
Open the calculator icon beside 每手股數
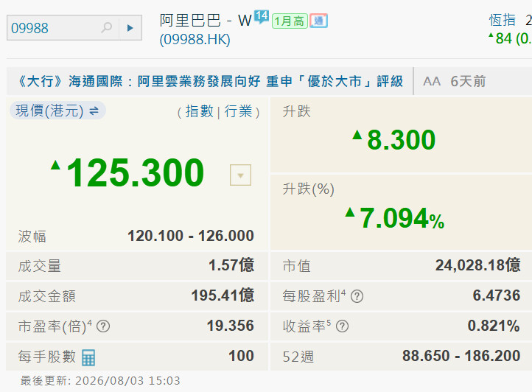pos(88,357)
